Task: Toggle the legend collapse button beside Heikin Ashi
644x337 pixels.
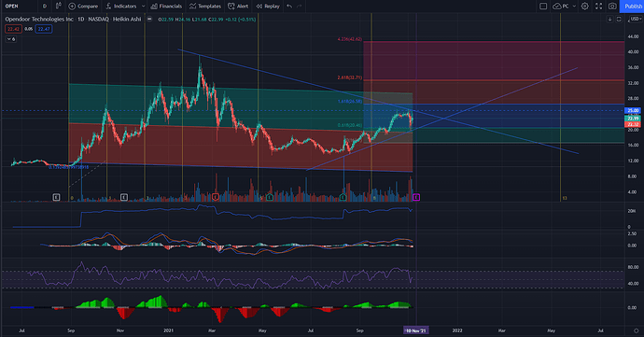Action: [149, 20]
